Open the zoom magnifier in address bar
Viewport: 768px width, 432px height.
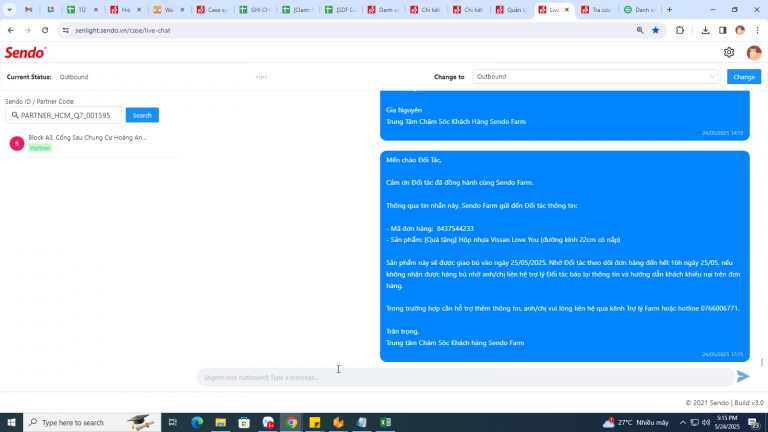click(640, 30)
